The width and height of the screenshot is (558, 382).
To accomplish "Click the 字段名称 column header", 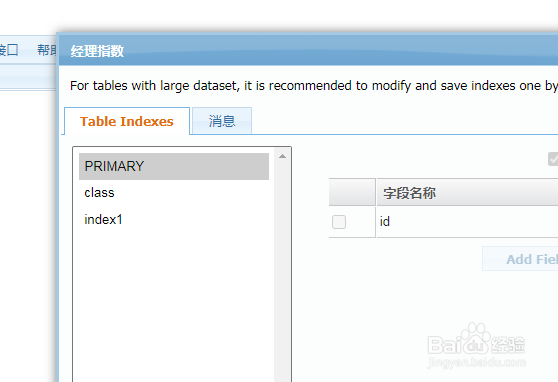I will (x=467, y=193).
